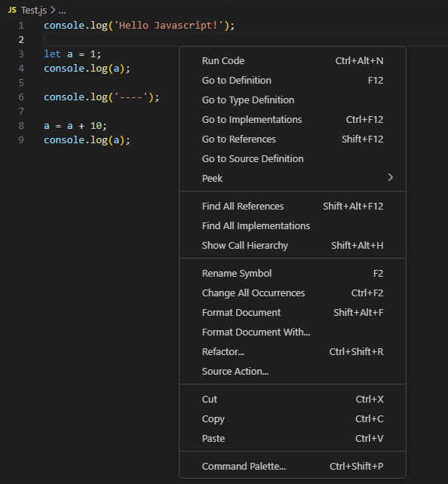Click Go to Source Definition

pyautogui.click(x=293, y=158)
